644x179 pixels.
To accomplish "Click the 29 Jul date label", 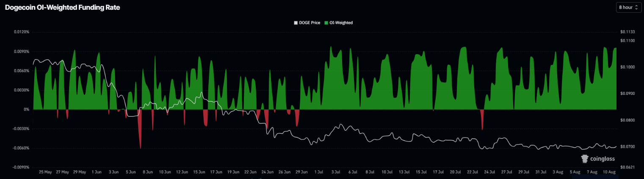I will coord(524,172).
